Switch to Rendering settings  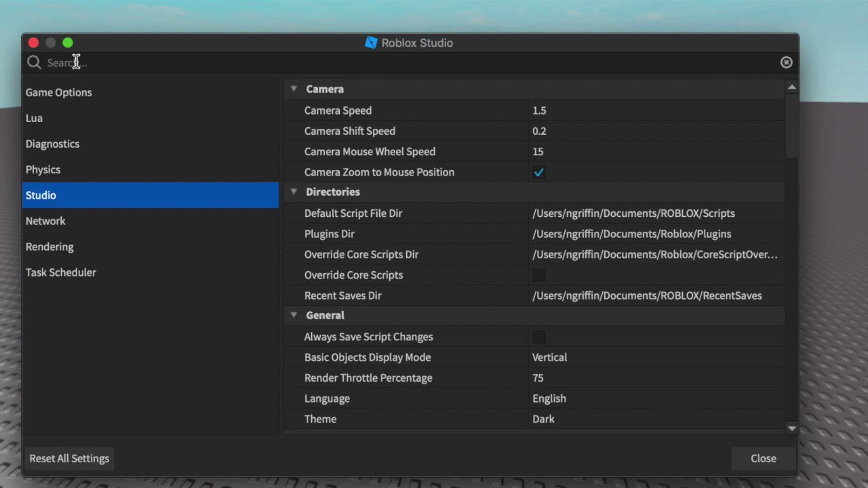point(150,247)
